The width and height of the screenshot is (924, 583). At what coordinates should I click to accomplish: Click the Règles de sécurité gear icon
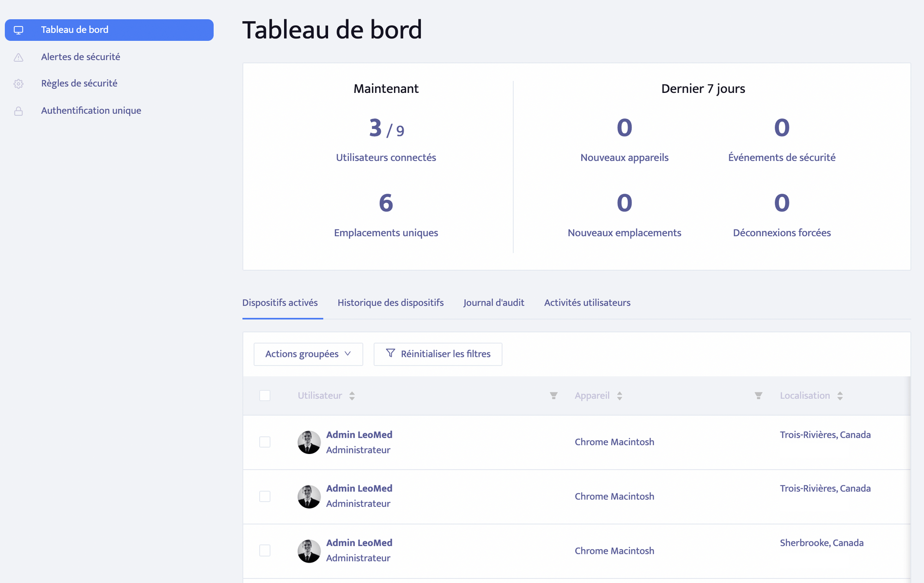point(18,84)
